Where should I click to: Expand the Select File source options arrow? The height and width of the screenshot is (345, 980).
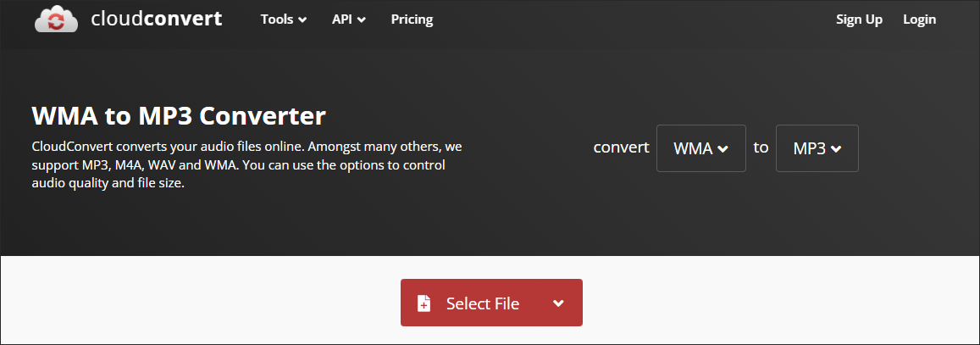[x=557, y=303]
